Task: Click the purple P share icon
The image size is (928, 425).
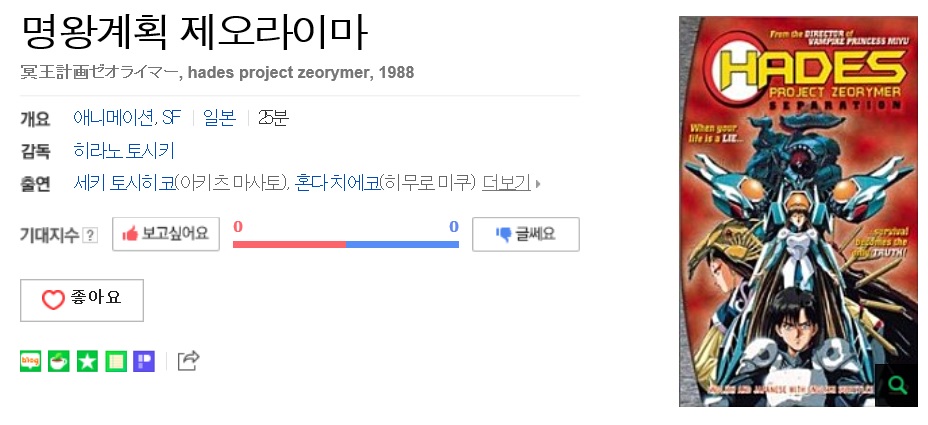Action: [144, 360]
